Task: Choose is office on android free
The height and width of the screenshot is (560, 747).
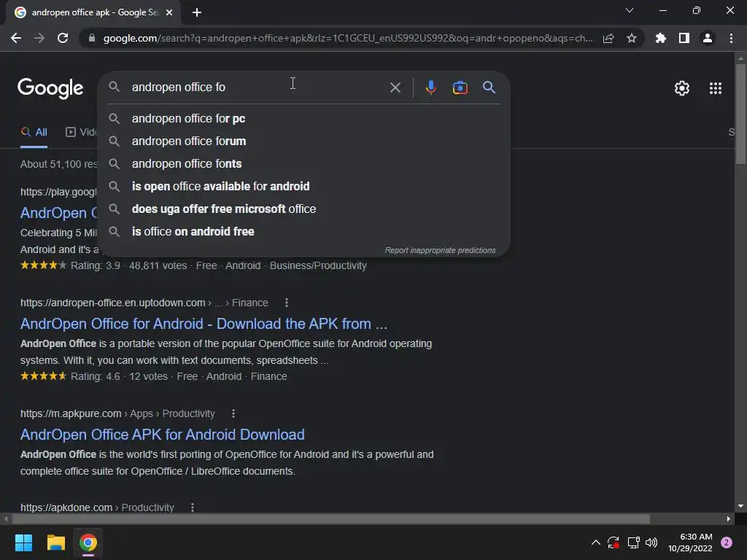Action: coord(304,231)
